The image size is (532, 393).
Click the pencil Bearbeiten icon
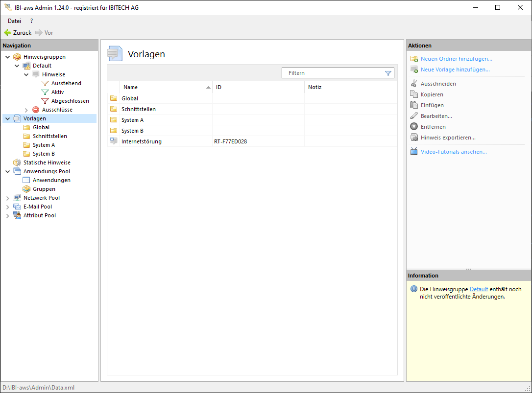point(414,116)
